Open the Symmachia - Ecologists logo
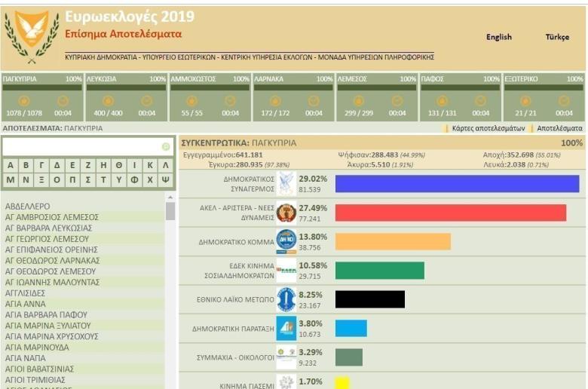 tap(286, 357)
